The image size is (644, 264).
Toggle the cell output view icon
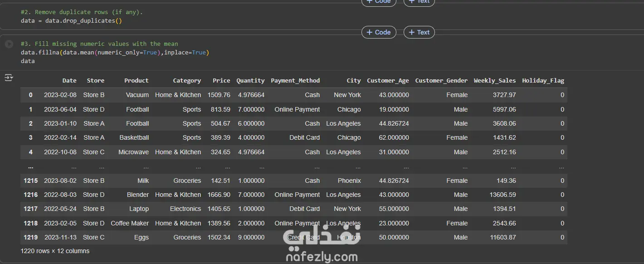9,78
